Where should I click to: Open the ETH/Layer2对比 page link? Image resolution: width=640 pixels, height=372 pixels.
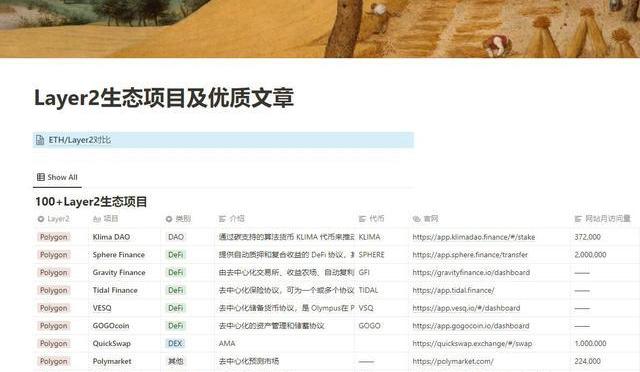80,140
